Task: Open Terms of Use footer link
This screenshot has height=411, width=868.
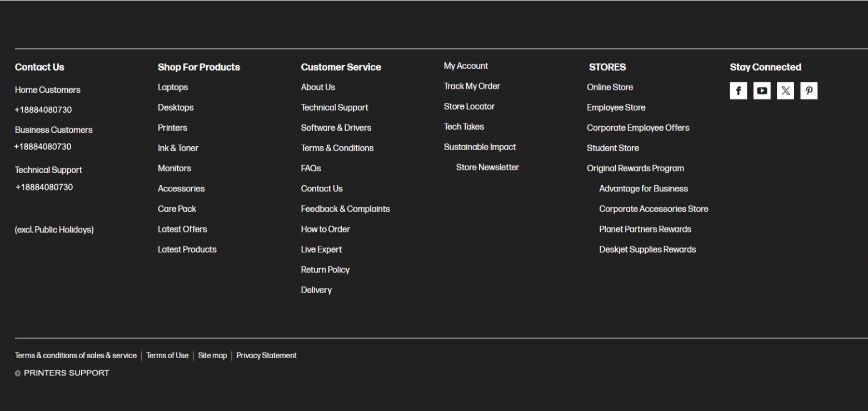Action: [167, 355]
